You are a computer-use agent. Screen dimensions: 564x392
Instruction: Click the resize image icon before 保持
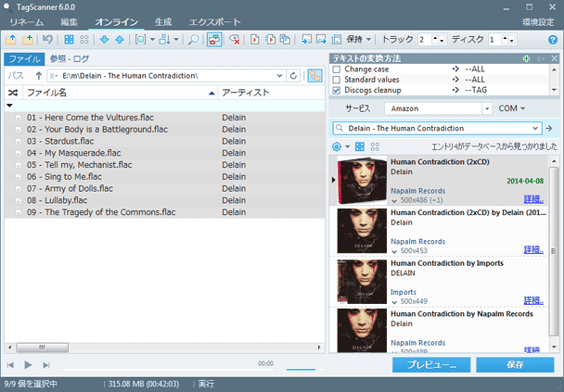click(x=337, y=40)
